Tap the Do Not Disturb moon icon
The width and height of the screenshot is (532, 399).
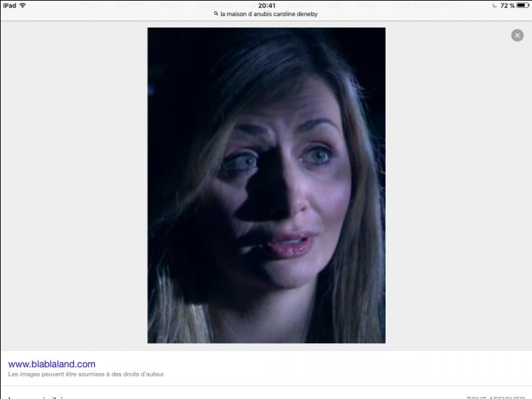[494, 5]
